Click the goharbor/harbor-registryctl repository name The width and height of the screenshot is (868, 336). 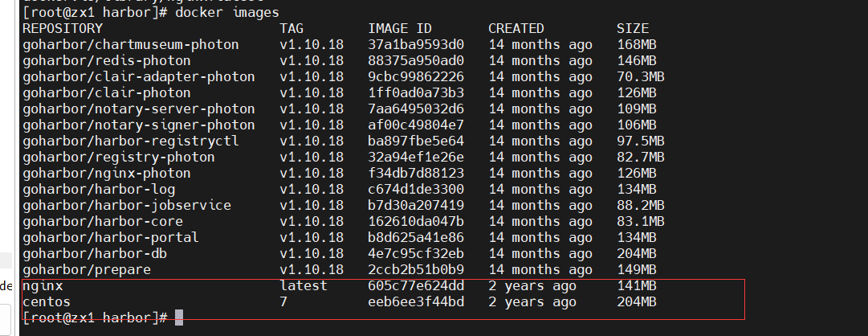[x=131, y=141]
